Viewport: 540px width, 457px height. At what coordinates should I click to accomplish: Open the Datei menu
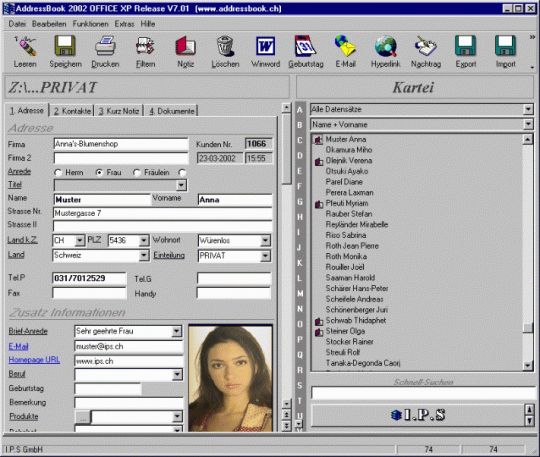point(17,24)
